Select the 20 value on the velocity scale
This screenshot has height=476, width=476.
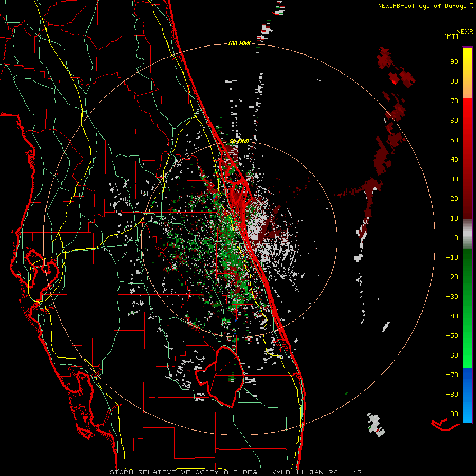454,198
